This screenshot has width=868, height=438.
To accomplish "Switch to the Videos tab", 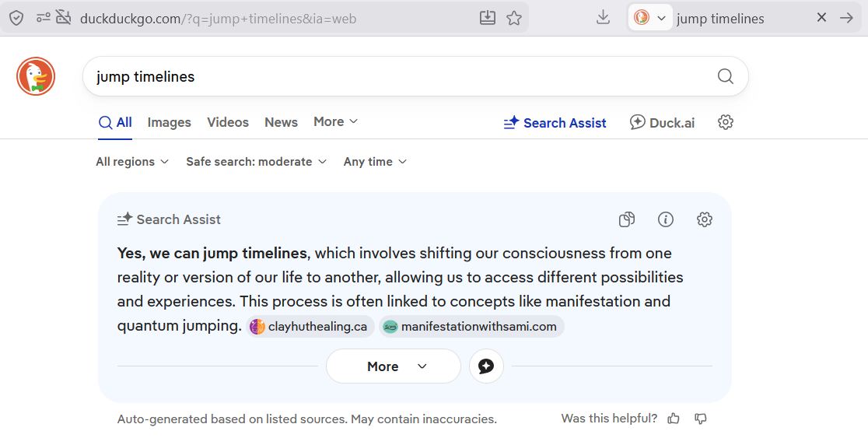I will point(228,122).
